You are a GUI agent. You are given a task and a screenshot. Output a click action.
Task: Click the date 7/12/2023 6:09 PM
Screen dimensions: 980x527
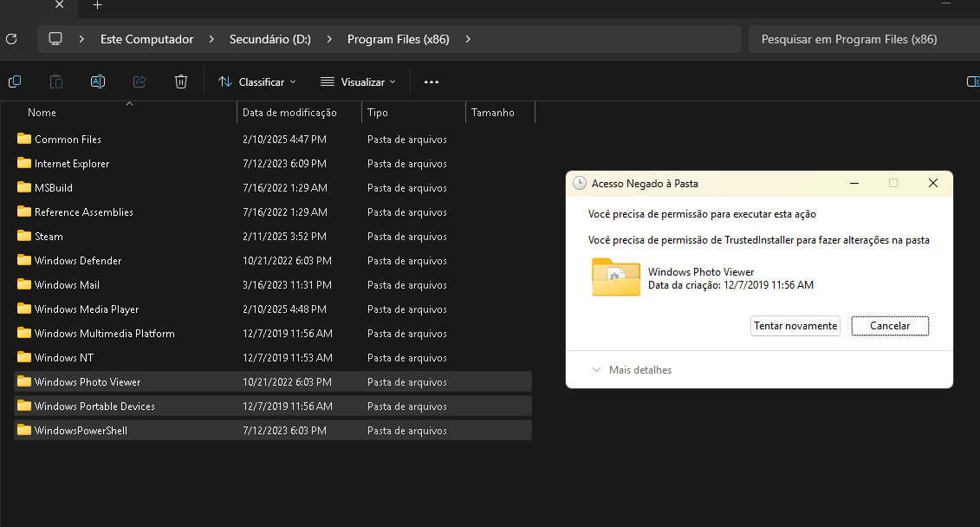[x=284, y=163]
